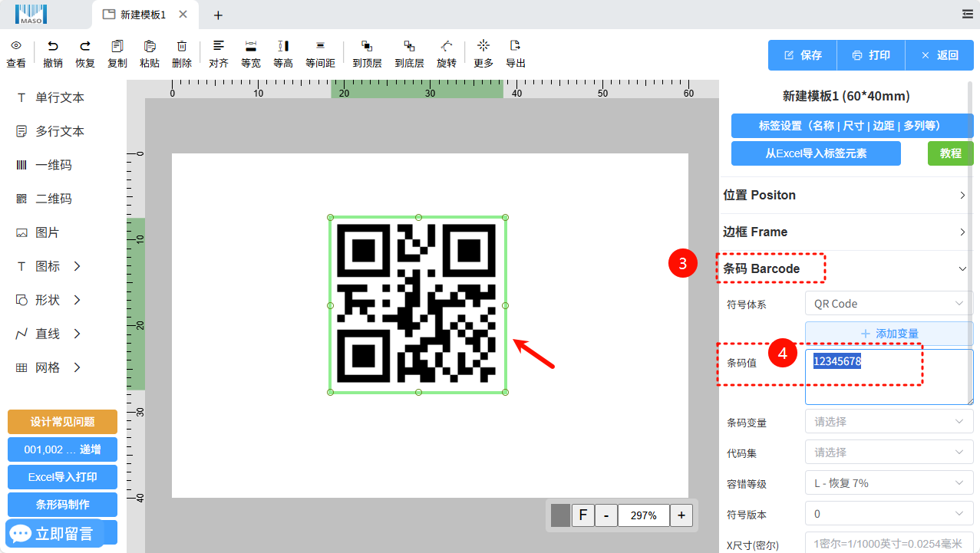
Task: Open the 更多 more tools icon
Action: [x=483, y=45]
